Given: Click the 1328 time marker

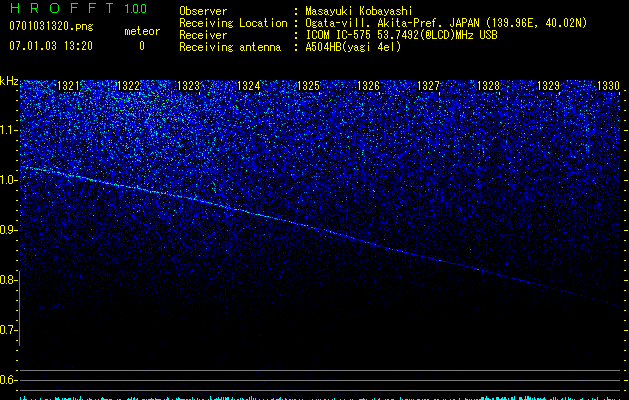Looking at the screenshot, I should [488, 86].
